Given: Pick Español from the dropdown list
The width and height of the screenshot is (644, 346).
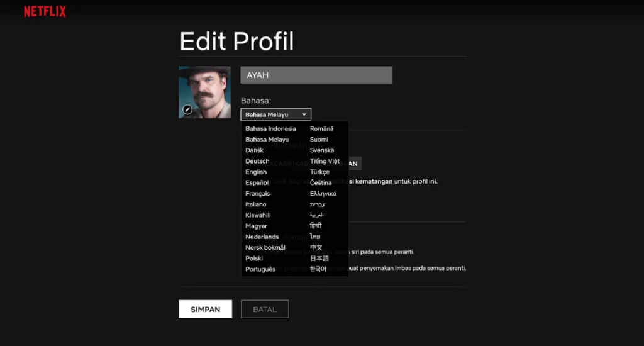Looking at the screenshot, I should [x=257, y=182].
